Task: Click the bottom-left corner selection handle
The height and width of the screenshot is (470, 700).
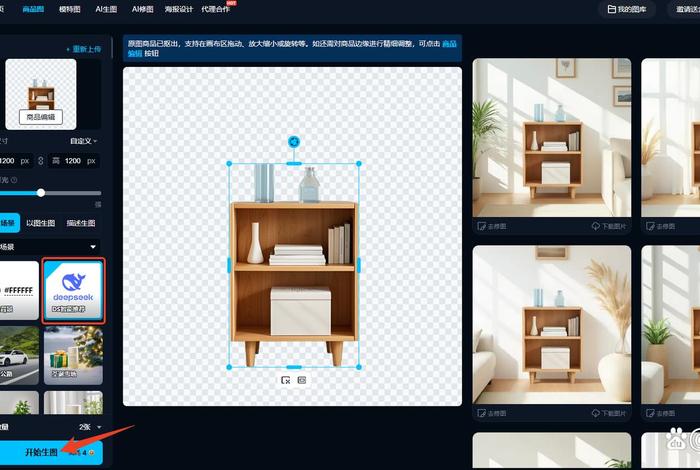Action: point(229,367)
